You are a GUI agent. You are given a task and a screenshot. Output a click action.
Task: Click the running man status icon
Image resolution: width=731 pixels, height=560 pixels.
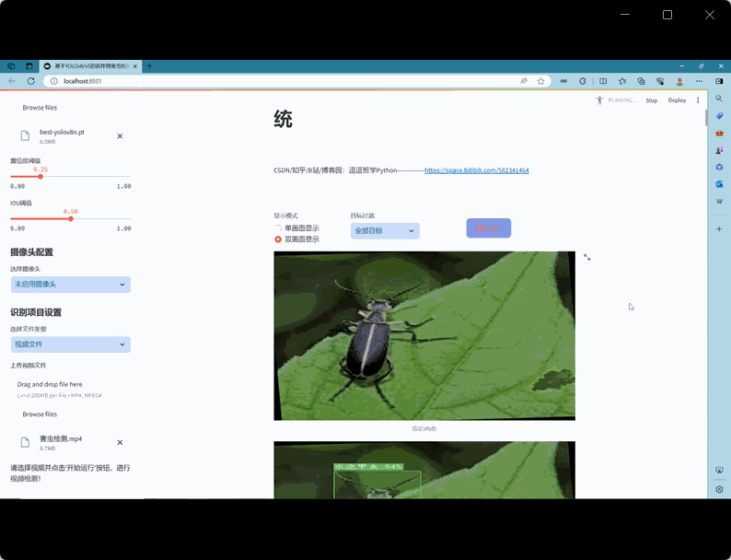(599, 100)
